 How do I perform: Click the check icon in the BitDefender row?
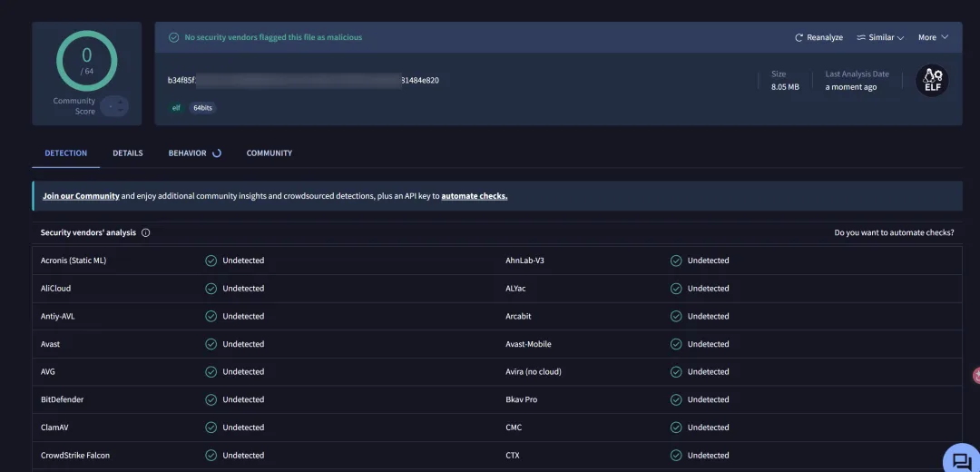point(211,399)
